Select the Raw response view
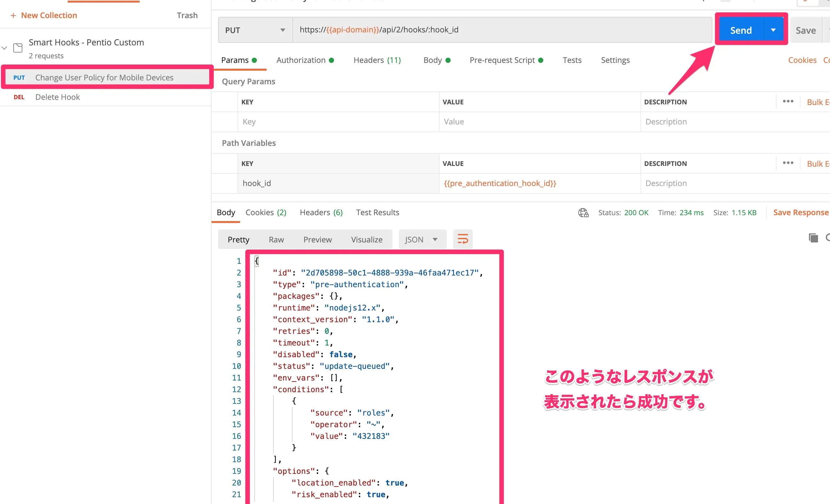 coord(276,240)
